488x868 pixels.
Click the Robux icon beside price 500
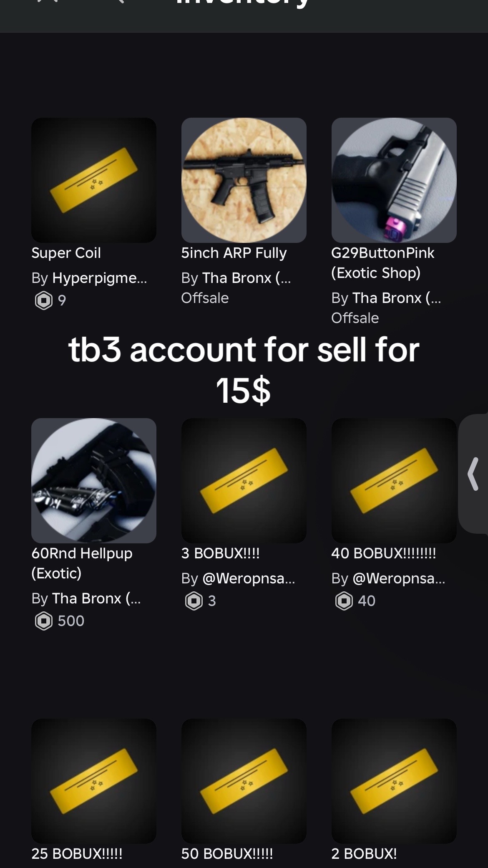point(44,621)
